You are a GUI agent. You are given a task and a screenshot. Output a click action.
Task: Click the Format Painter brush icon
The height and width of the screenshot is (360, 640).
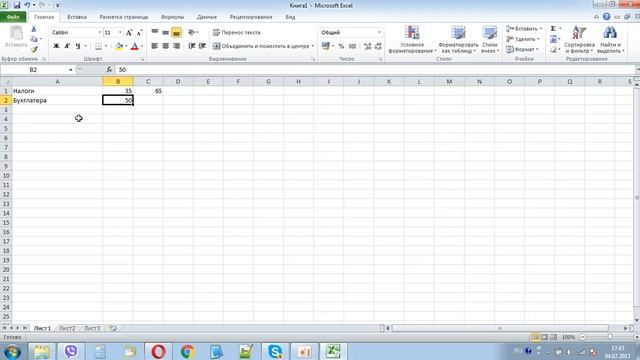(x=34, y=49)
